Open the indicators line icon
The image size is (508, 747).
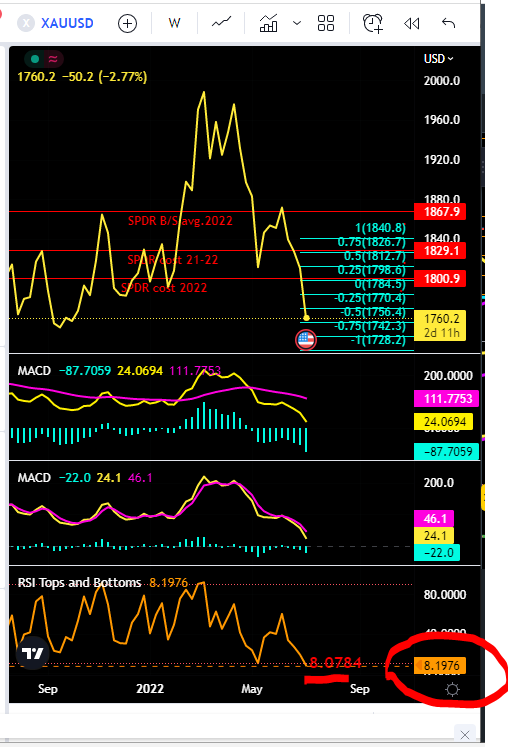tap(221, 22)
